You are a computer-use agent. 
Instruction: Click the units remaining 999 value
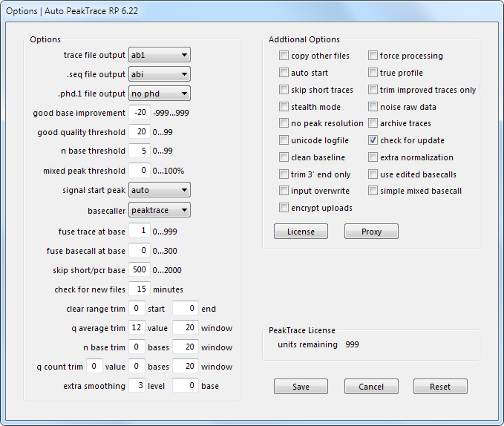click(352, 344)
